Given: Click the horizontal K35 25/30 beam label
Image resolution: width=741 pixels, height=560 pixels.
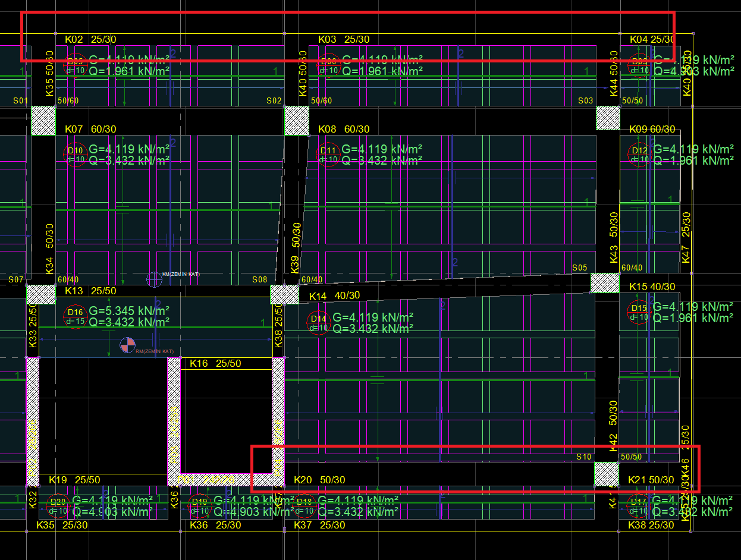Looking at the screenshot, I should (x=62, y=525).
